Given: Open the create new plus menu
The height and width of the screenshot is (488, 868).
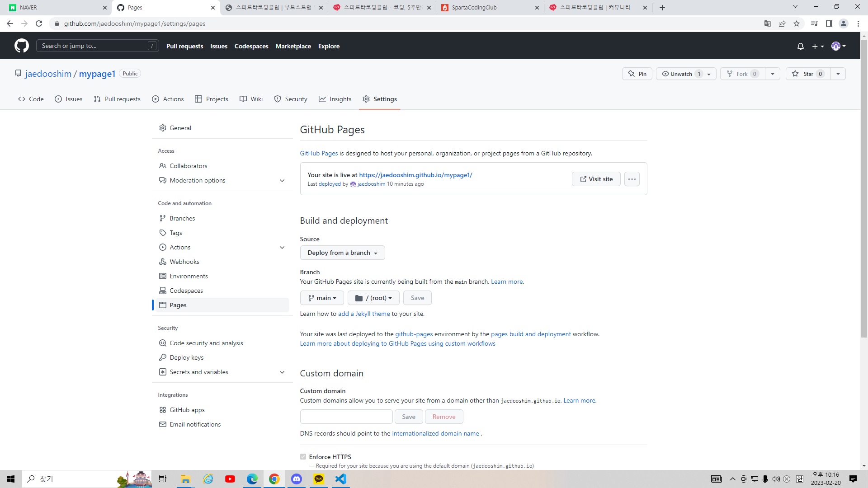Looking at the screenshot, I should (x=818, y=46).
